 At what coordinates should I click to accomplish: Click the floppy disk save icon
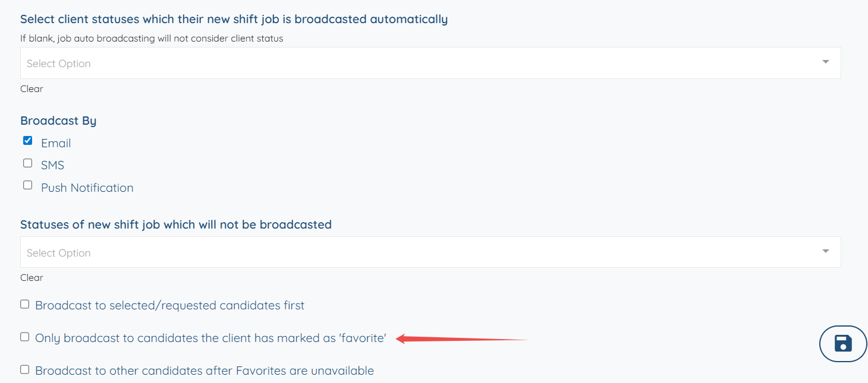[843, 343]
